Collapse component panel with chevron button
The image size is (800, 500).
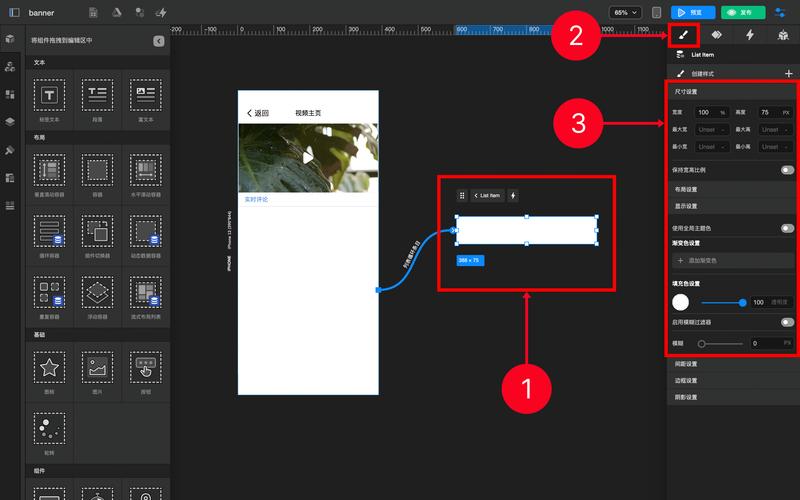159,41
